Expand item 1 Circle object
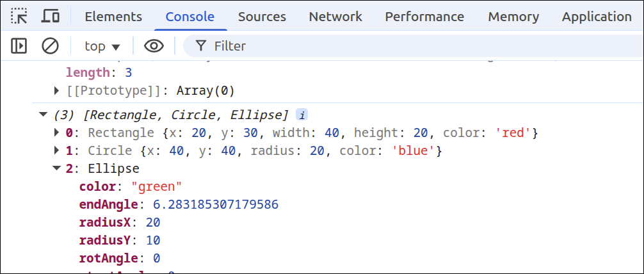 [x=57, y=151]
